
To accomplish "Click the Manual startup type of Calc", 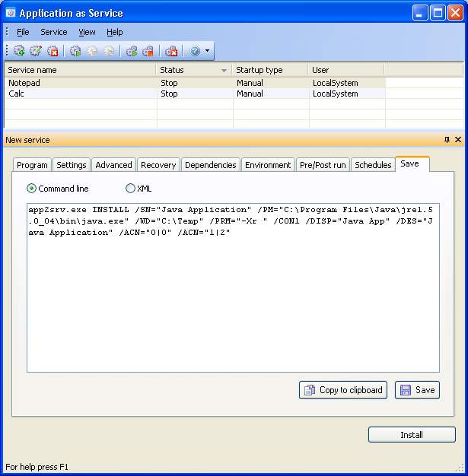I will [250, 94].
